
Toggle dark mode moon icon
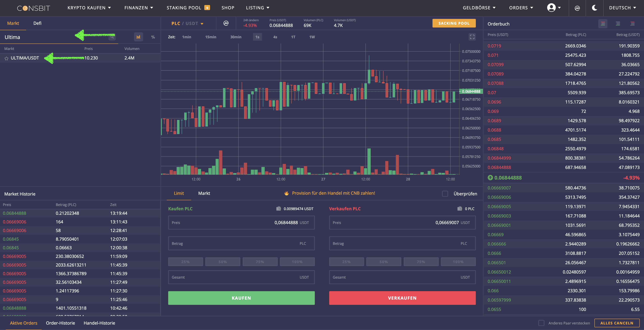[x=595, y=8]
